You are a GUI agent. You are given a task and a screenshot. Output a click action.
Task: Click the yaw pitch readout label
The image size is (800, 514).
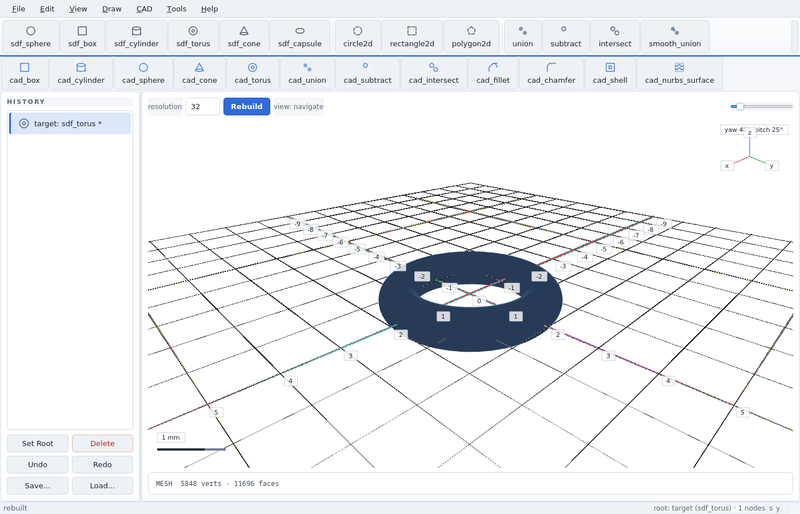coord(754,130)
